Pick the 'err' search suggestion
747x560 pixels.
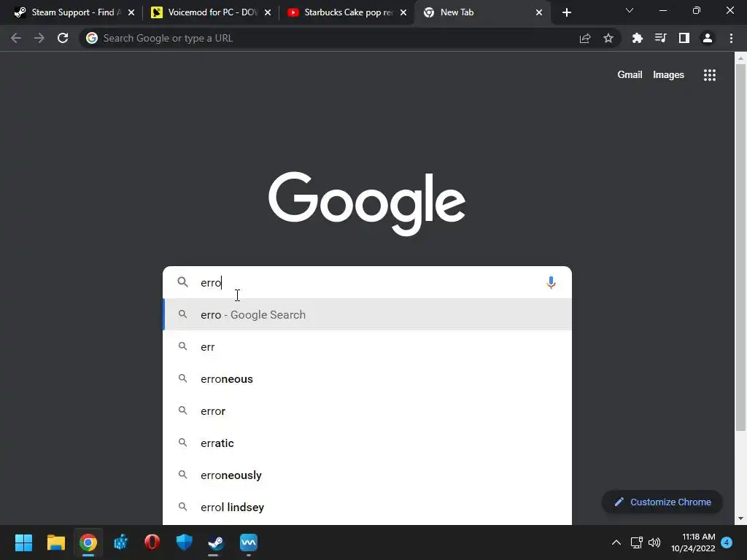[x=367, y=346]
